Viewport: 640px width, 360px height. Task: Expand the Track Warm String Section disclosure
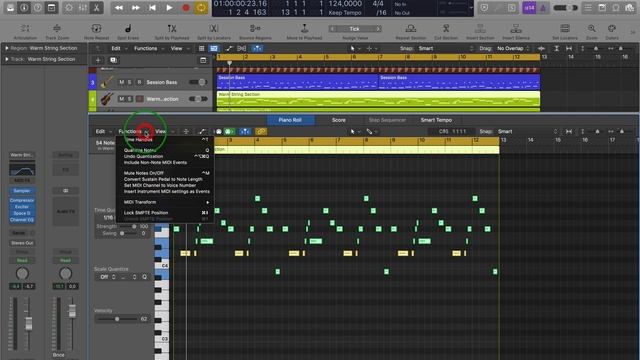point(7,59)
